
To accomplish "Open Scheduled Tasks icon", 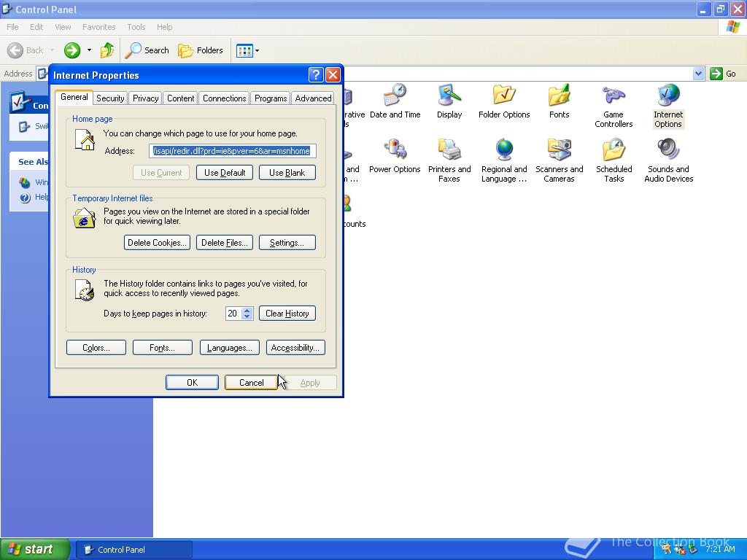I will pyautogui.click(x=614, y=160).
